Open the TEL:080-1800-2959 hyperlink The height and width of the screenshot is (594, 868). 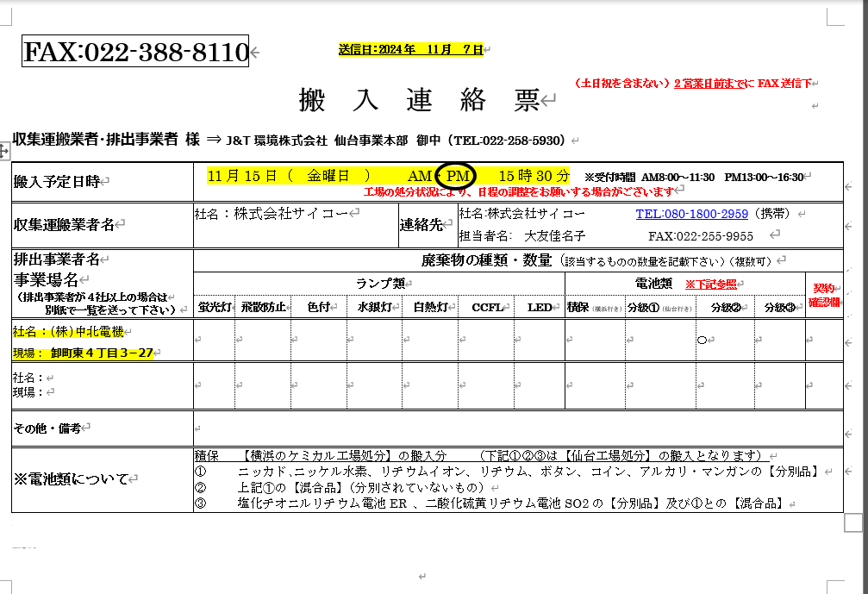(691, 213)
